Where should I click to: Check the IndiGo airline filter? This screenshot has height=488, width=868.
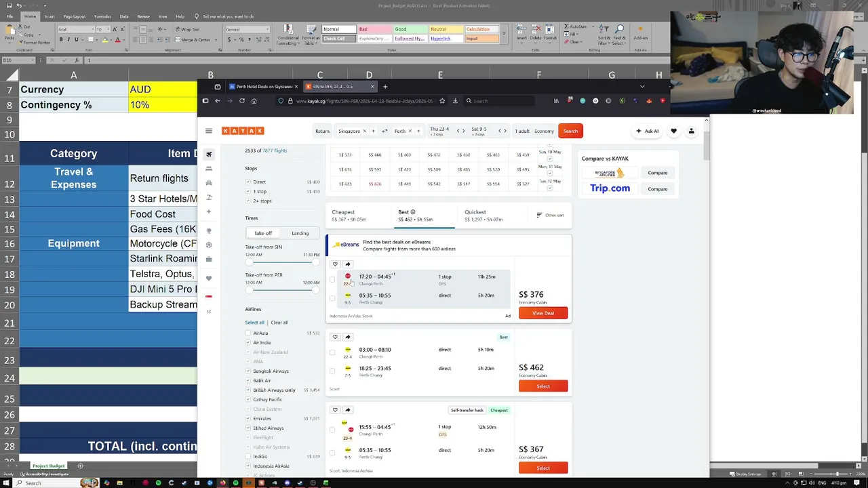248,456
